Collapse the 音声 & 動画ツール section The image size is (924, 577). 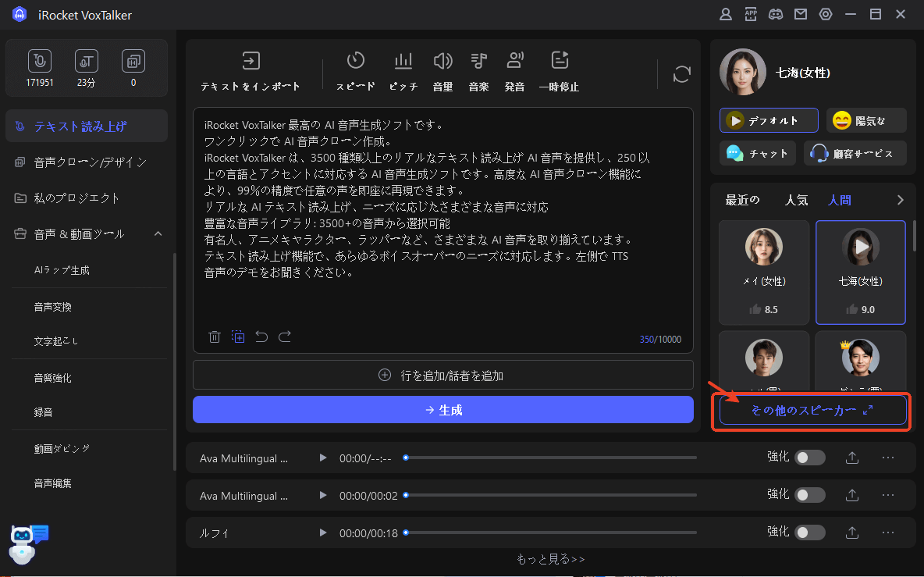[158, 234]
